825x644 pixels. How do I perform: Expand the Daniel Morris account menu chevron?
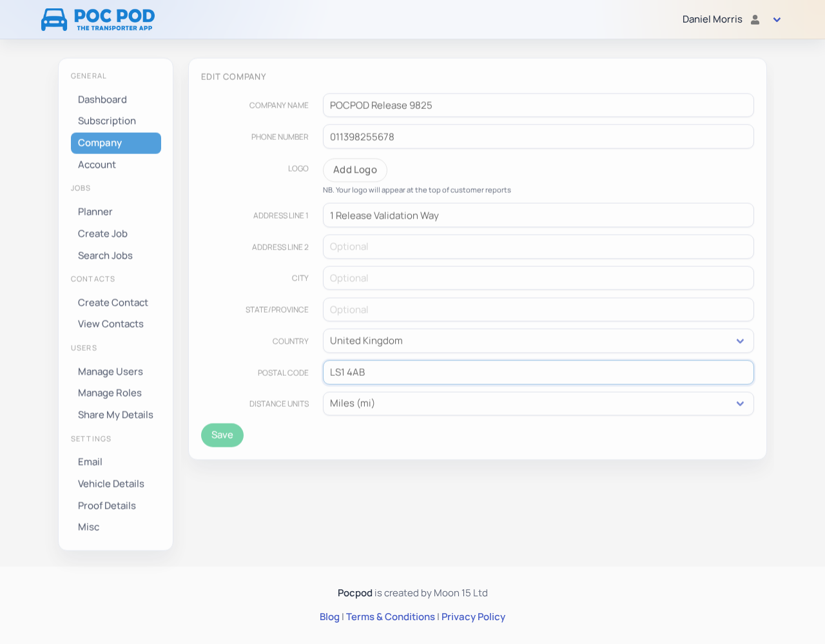(777, 20)
